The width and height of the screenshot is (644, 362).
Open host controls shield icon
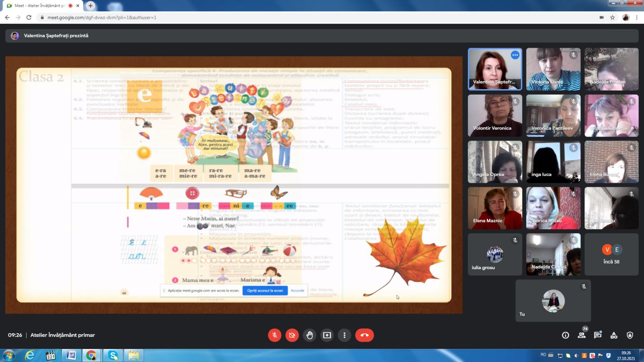pos(630,335)
